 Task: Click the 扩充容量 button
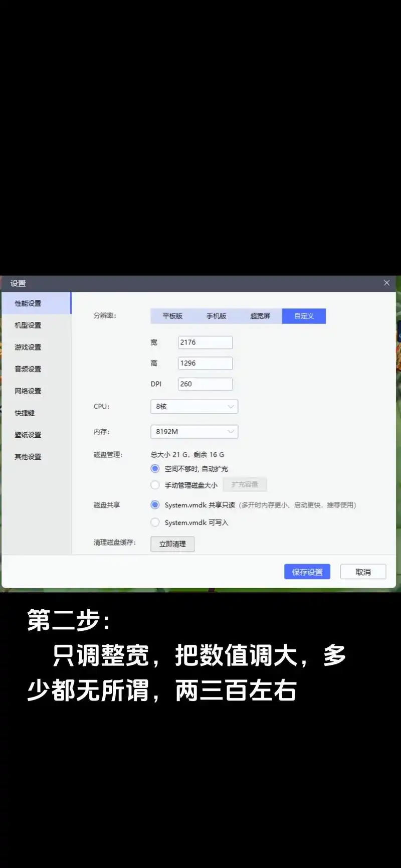[x=245, y=484]
